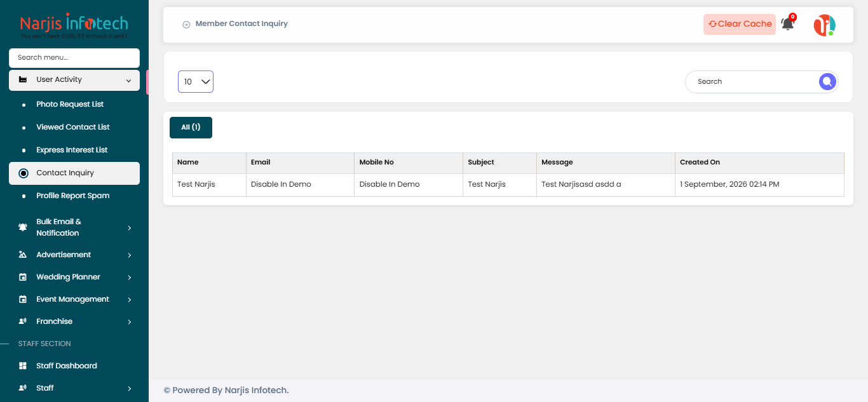Screen dimensions: 868x402
Task: Open Express Interest List
Action: pyautogui.click(x=72, y=150)
